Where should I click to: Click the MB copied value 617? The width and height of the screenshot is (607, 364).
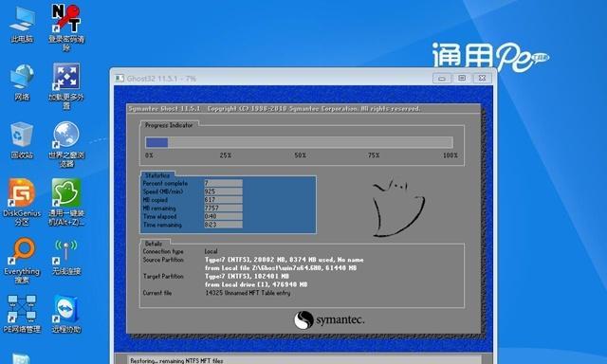tap(224, 200)
